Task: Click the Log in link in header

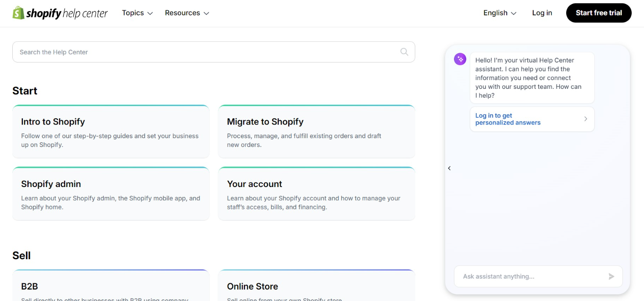Action: point(542,13)
